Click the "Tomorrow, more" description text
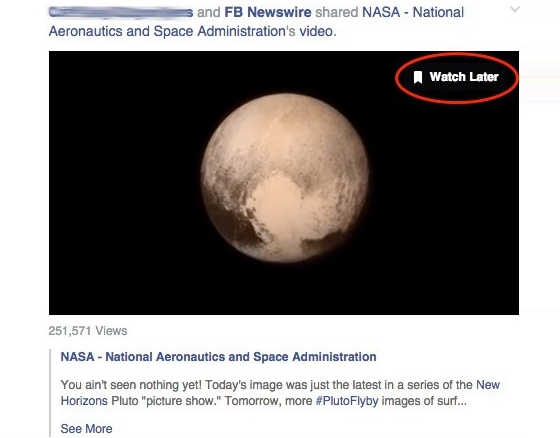Viewport: 560px width, 438px height. click(269, 401)
